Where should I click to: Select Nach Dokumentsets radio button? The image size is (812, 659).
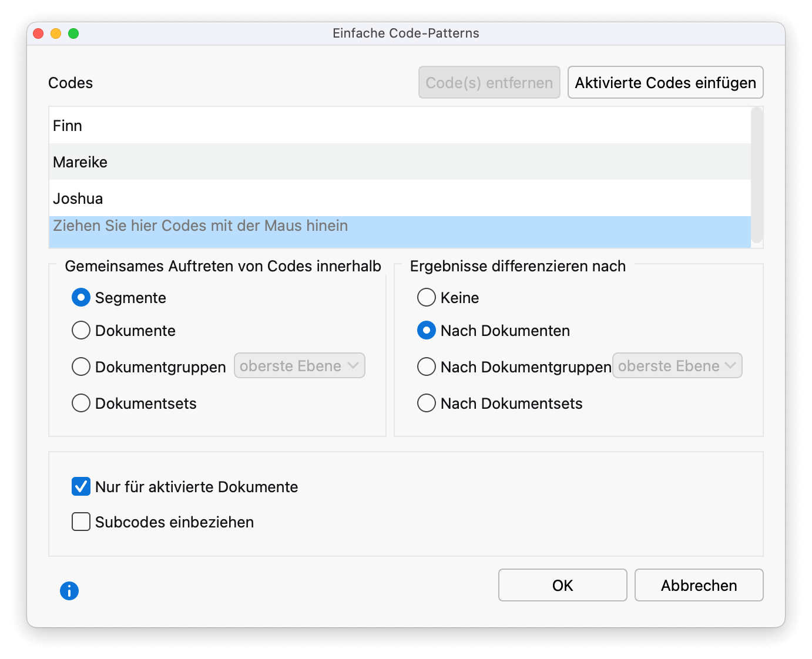[427, 404]
